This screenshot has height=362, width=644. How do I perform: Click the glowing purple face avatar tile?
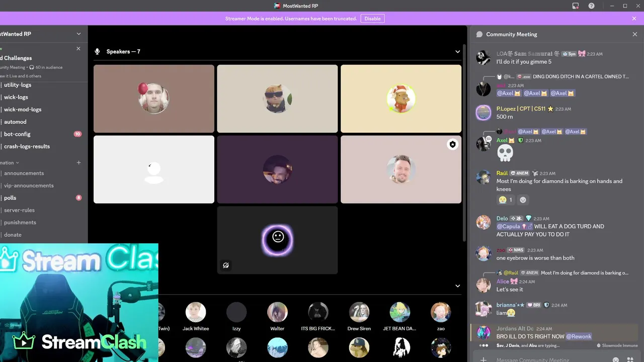[277, 240]
